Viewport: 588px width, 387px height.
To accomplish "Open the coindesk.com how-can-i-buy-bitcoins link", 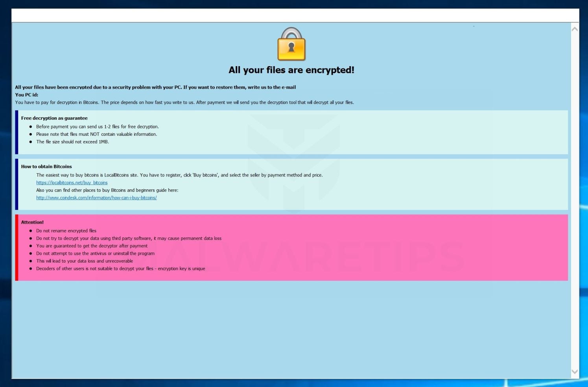I will tap(96, 198).
